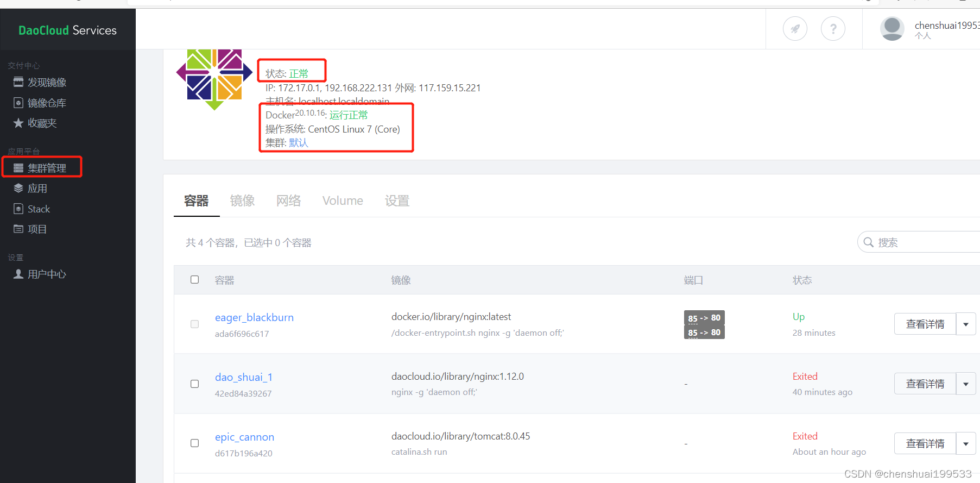
Task: Toggle checkbox for epic_cannon row
Action: point(194,443)
